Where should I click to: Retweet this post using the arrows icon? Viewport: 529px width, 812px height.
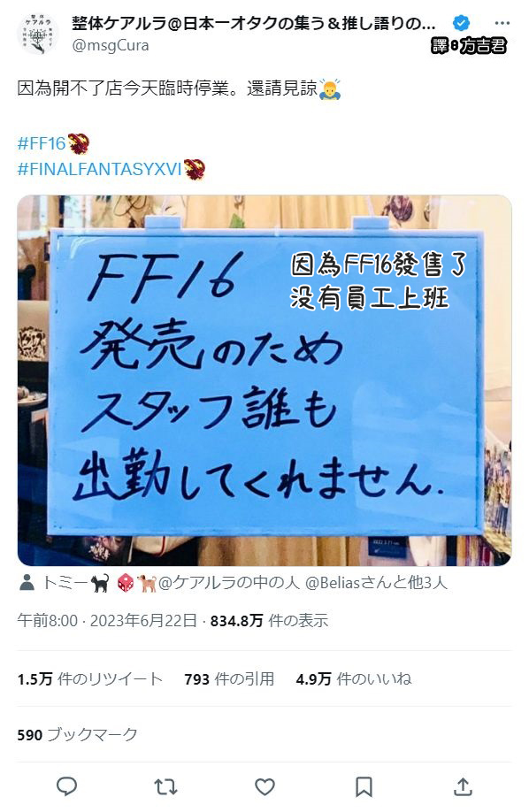coord(165,787)
